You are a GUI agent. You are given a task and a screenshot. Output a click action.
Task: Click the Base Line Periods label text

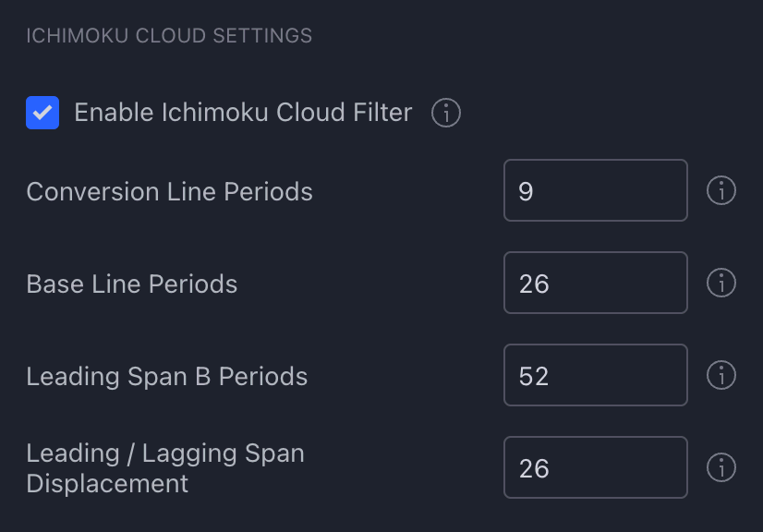(x=132, y=284)
